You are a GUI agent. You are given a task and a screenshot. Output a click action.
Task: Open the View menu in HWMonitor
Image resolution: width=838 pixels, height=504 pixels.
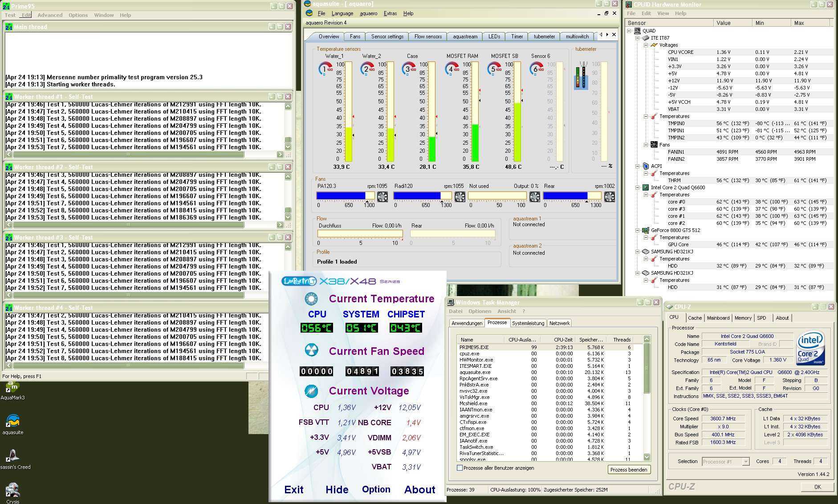(x=663, y=13)
